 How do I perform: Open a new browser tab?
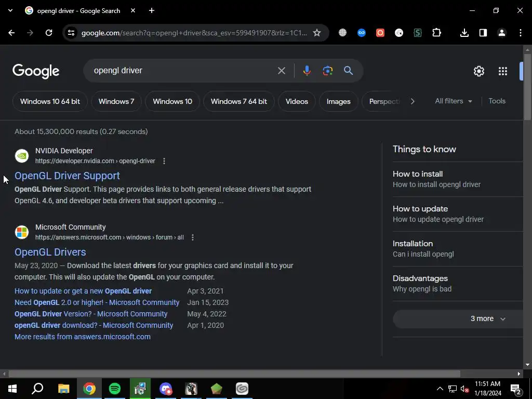(152, 10)
